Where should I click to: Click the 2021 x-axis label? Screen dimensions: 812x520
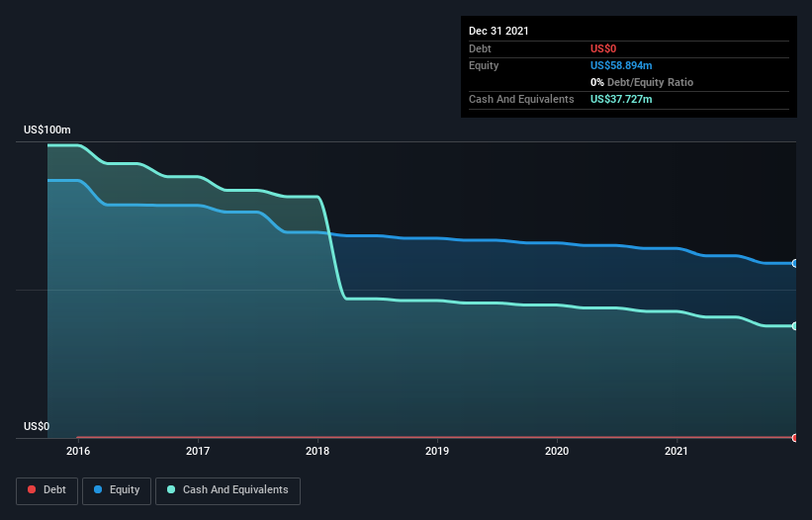click(677, 451)
